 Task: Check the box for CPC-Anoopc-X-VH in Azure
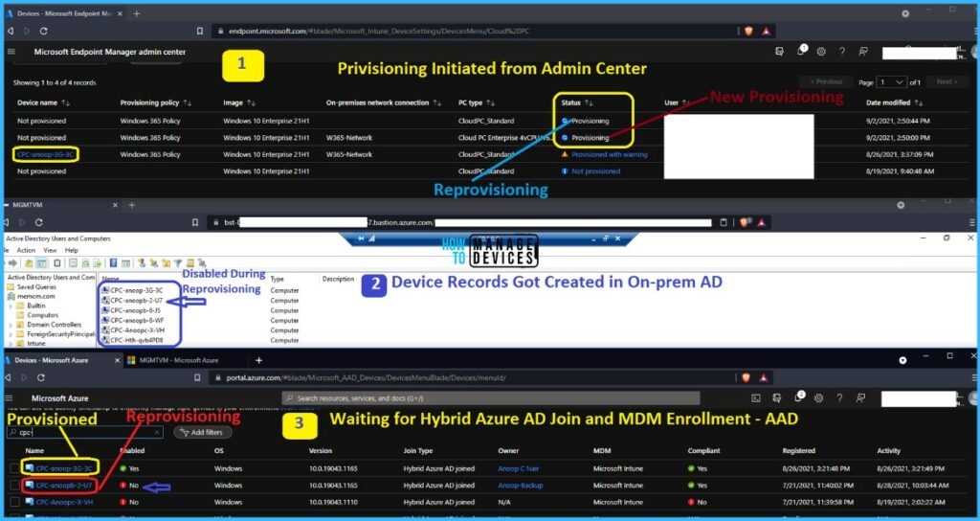14,502
